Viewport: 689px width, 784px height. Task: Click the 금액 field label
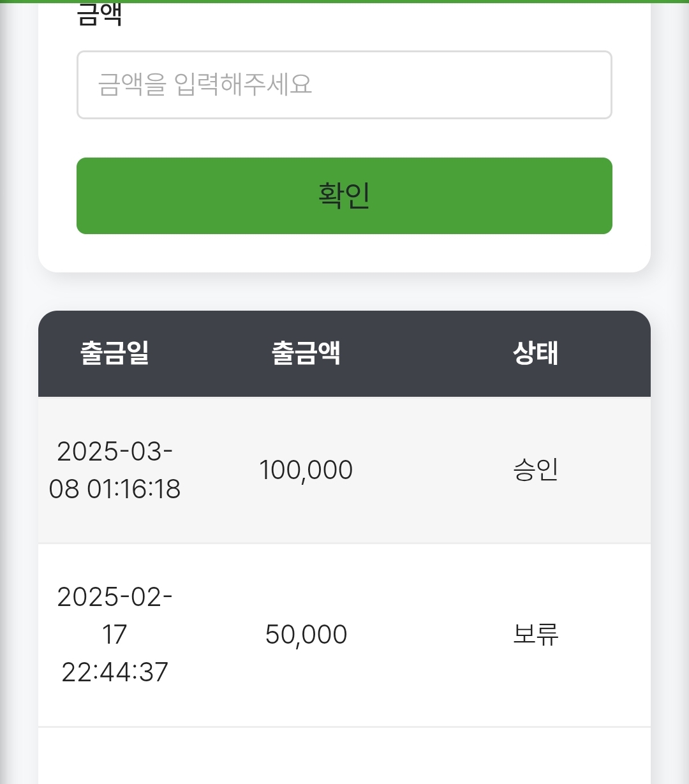pos(99,15)
